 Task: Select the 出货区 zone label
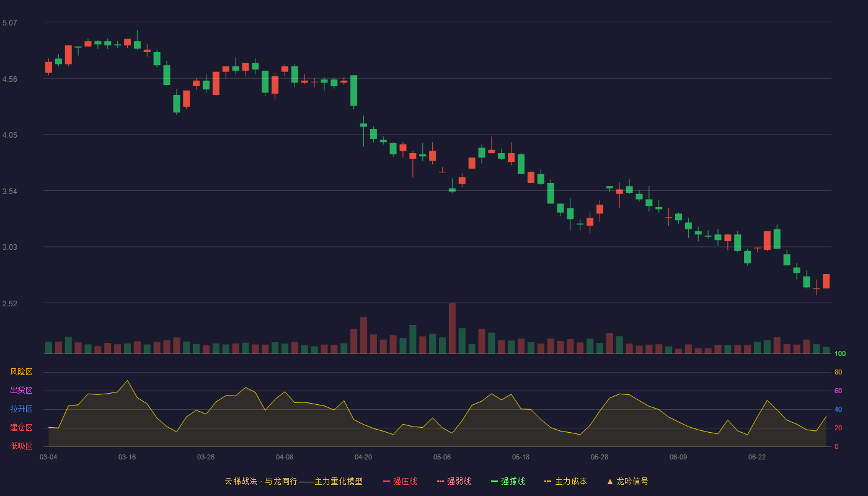click(21, 391)
